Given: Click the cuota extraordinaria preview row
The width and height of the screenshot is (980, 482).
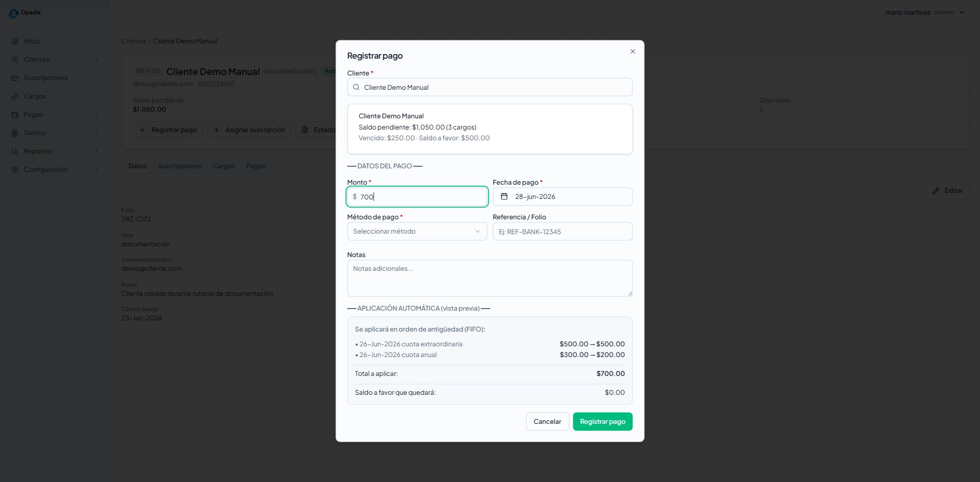Looking at the screenshot, I should pos(490,344).
